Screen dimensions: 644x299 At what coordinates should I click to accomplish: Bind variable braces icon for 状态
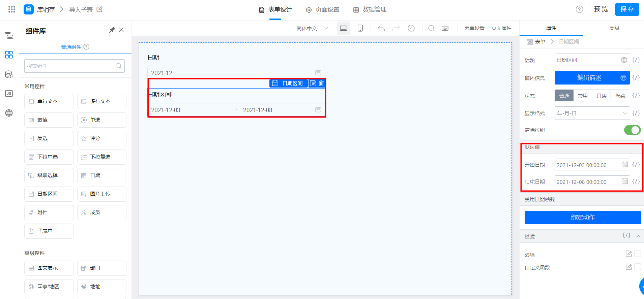(636, 96)
